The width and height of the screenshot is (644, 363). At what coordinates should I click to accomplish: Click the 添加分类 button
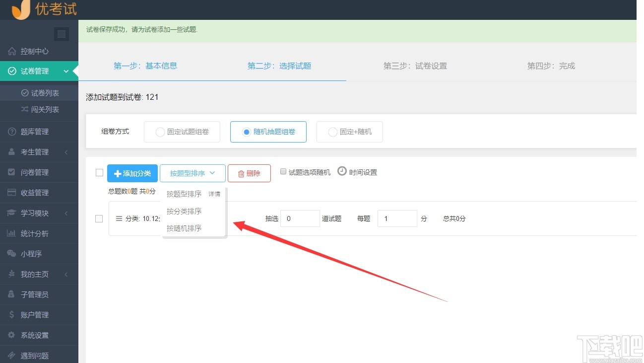pos(132,173)
